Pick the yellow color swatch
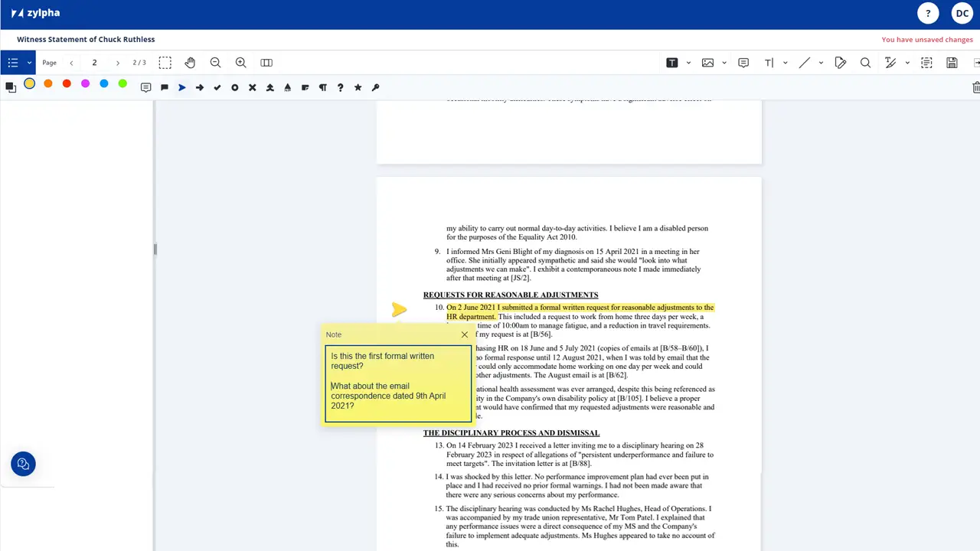Image resolution: width=980 pixels, height=551 pixels. 29,83
